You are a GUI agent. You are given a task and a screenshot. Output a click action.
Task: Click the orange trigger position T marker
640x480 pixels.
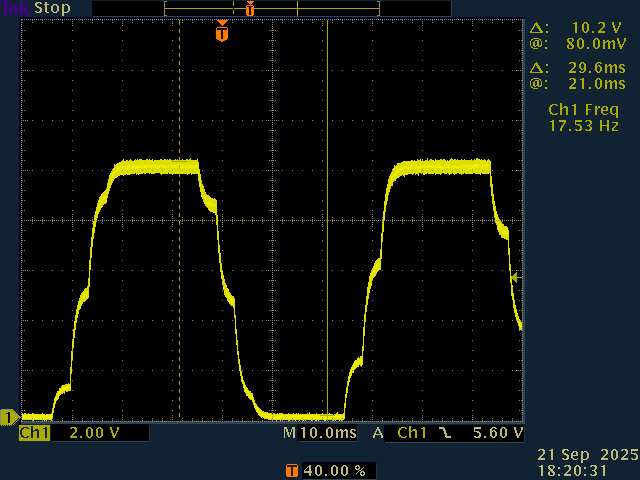click(221, 34)
